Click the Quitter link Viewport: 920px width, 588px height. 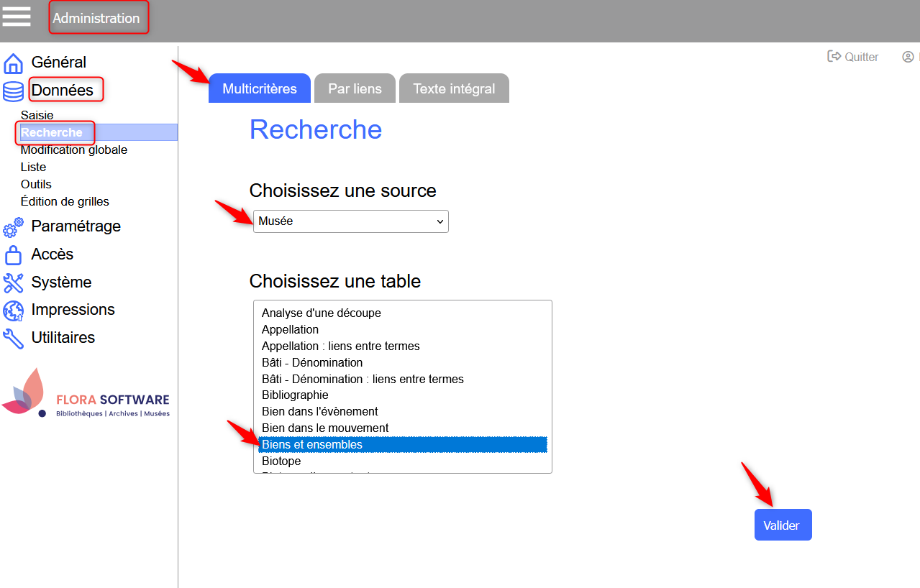click(853, 57)
